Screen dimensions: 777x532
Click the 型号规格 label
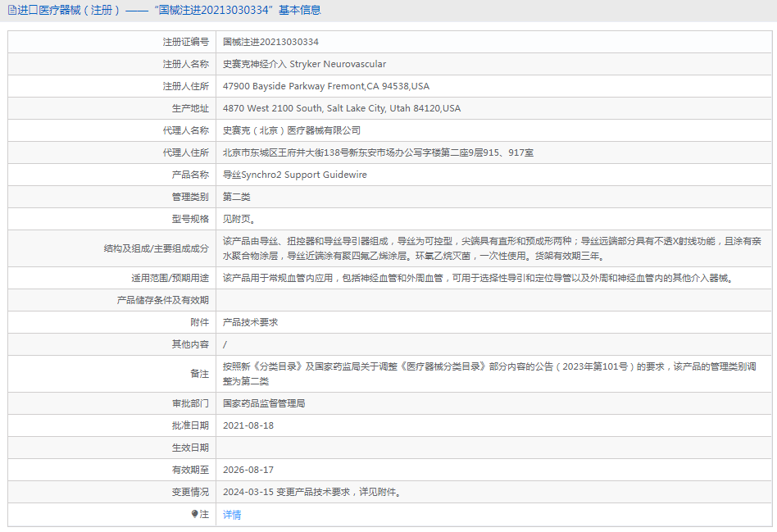[190, 219]
